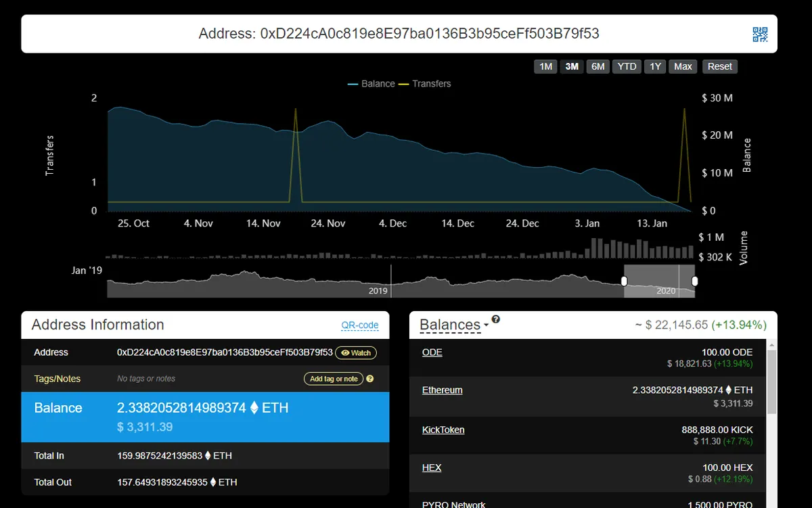Screen dimensions: 812x508
Task: Open the QR-code link in Address Information
Action: coord(360,325)
